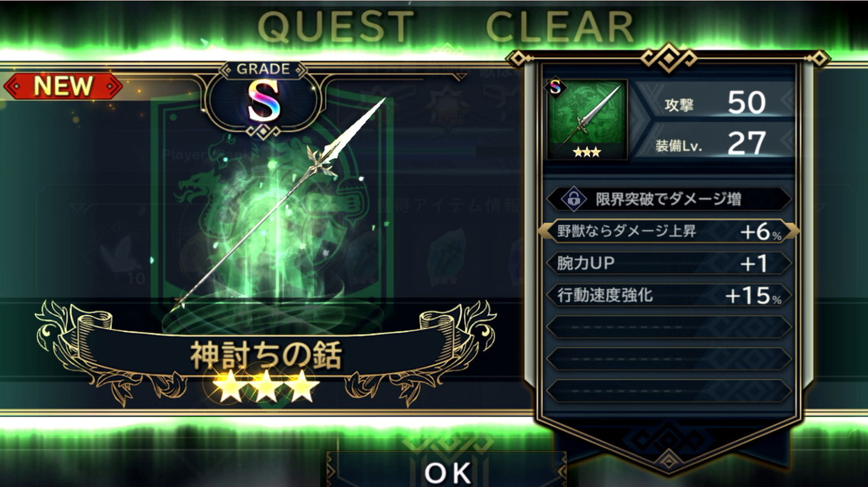Click the padlock icon on limit break row

[572, 199]
